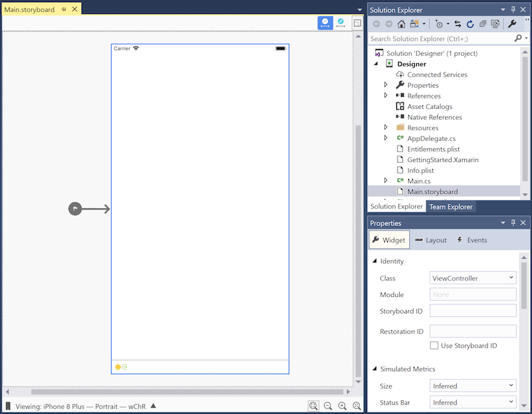Sync Solution Explorer with active document
Viewport: 532px width, 414px height.
coord(457,23)
